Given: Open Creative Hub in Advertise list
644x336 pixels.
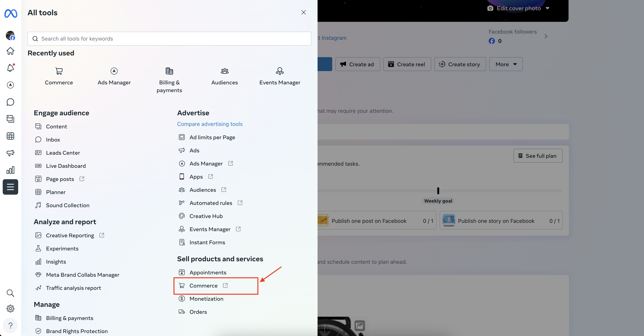Looking at the screenshot, I should 206,216.
